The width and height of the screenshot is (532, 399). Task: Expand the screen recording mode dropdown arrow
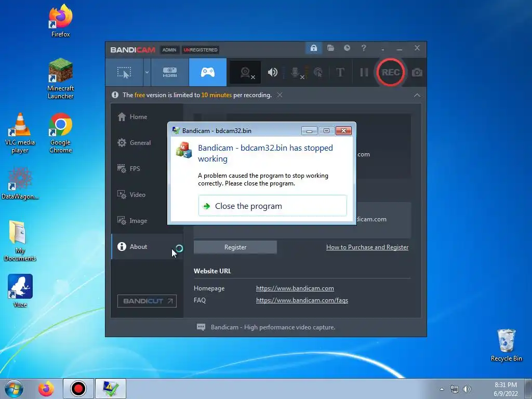(147, 72)
